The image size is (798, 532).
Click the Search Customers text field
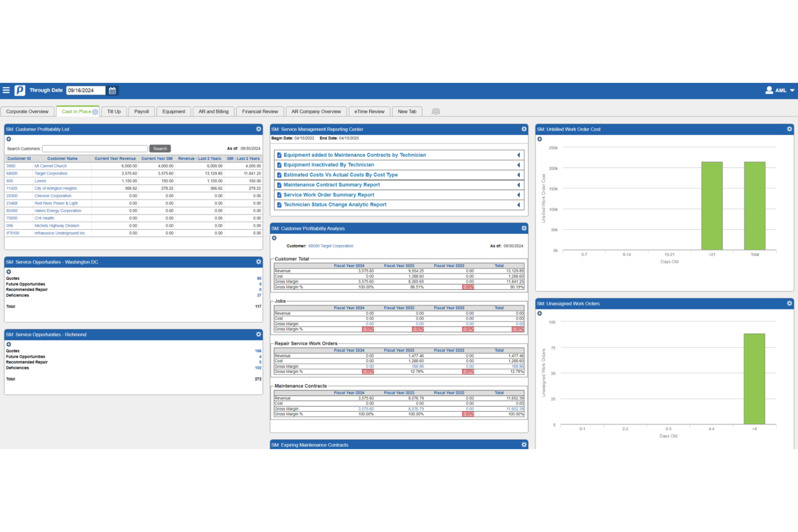(95, 149)
